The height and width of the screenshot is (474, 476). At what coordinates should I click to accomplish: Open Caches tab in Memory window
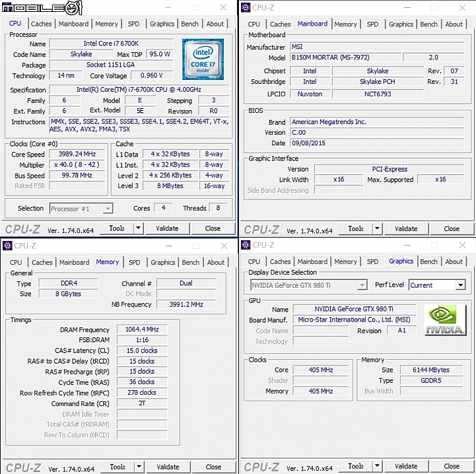pyautogui.click(x=42, y=262)
